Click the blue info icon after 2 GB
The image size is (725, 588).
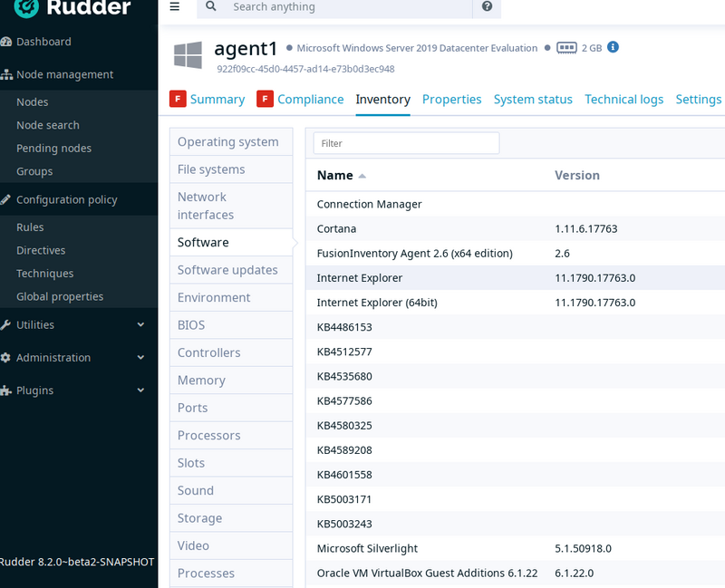(x=613, y=47)
